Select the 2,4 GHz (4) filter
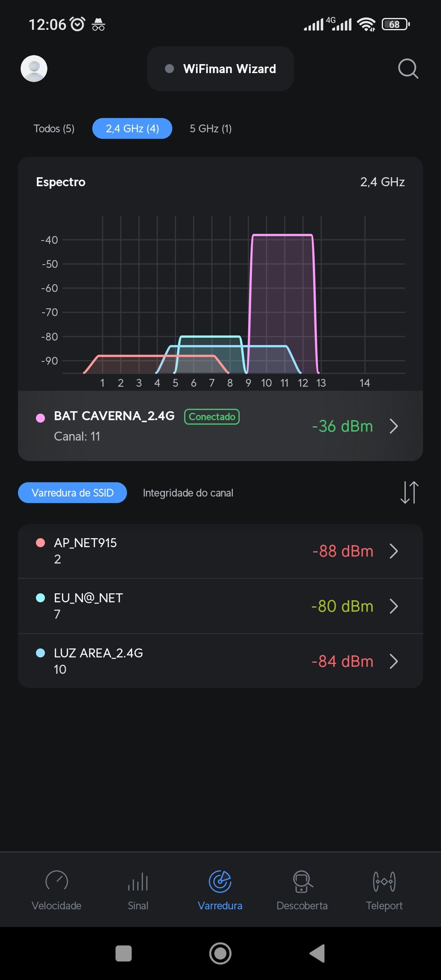Image resolution: width=441 pixels, height=980 pixels. tap(132, 129)
